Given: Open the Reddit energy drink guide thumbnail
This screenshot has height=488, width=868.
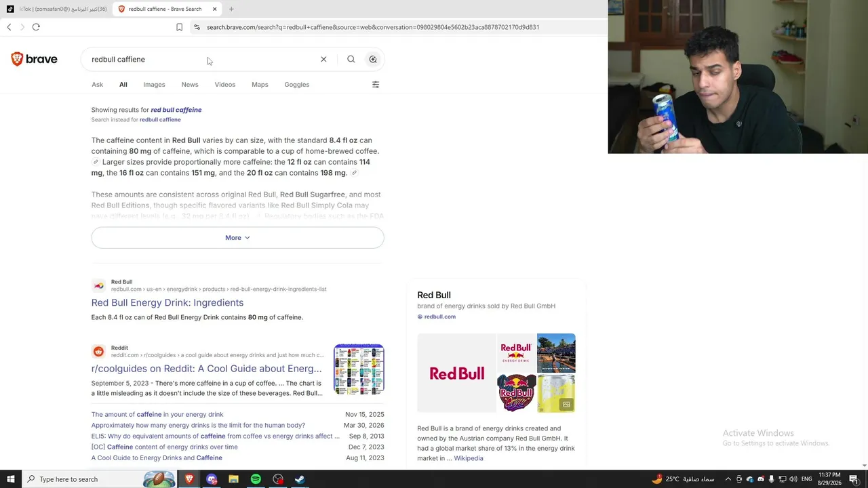Looking at the screenshot, I should 359,369.
